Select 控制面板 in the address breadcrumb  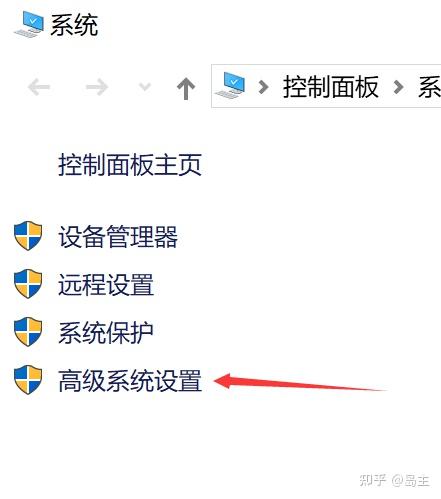coord(331,87)
